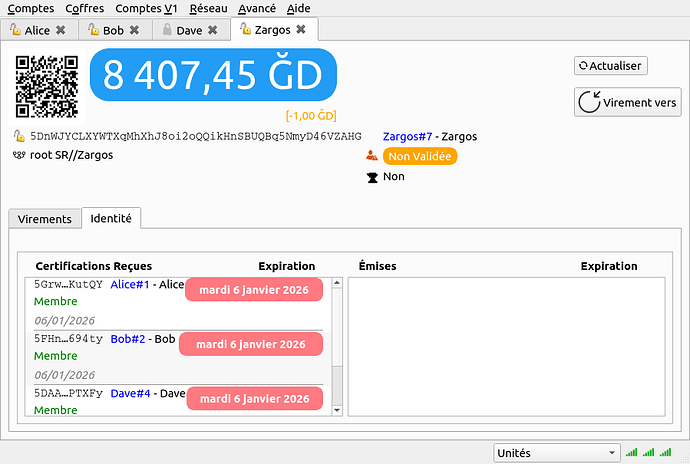690x464 pixels.
Task: Switch to the Virements tab
Action: [45, 219]
